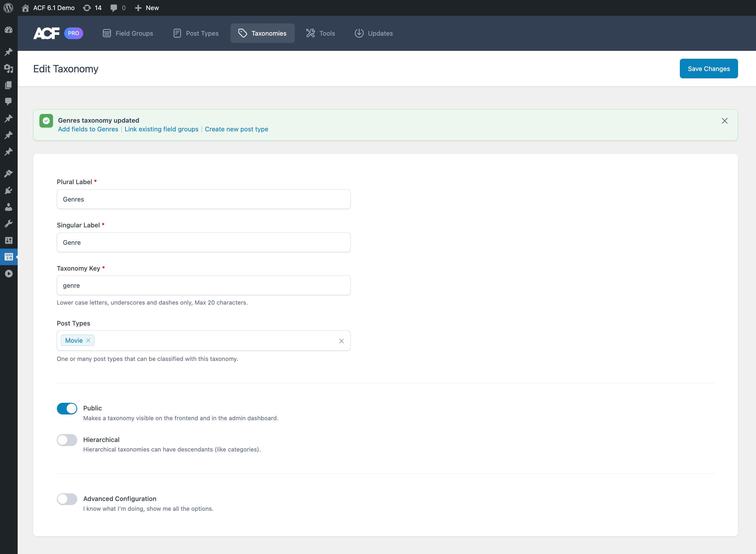Open the Users icon in the sidebar
The height and width of the screenshot is (554, 756).
[9, 207]
